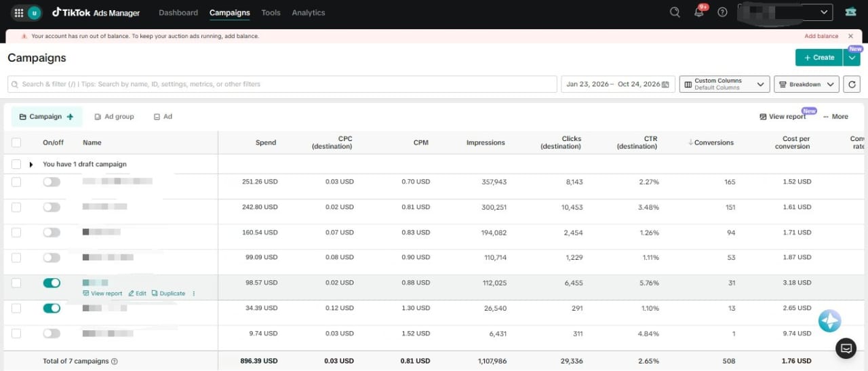The width and height of the screenshot is (868, 371).
Task: Toggle on the 99.09 USD campaign
Action: [52, 257]
